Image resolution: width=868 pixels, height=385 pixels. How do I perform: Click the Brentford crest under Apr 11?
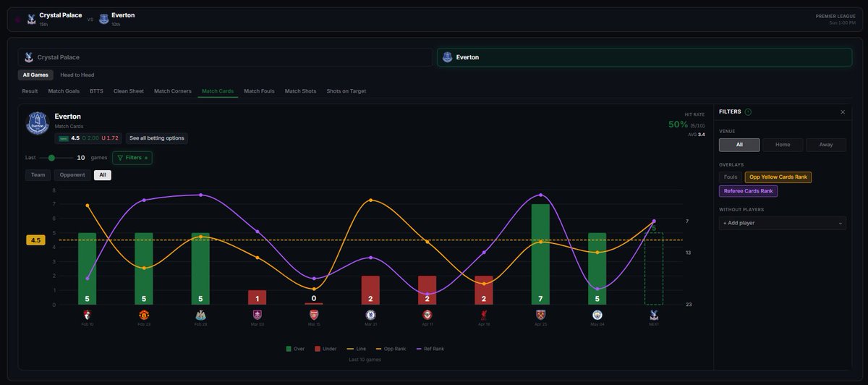pos(427,315)
